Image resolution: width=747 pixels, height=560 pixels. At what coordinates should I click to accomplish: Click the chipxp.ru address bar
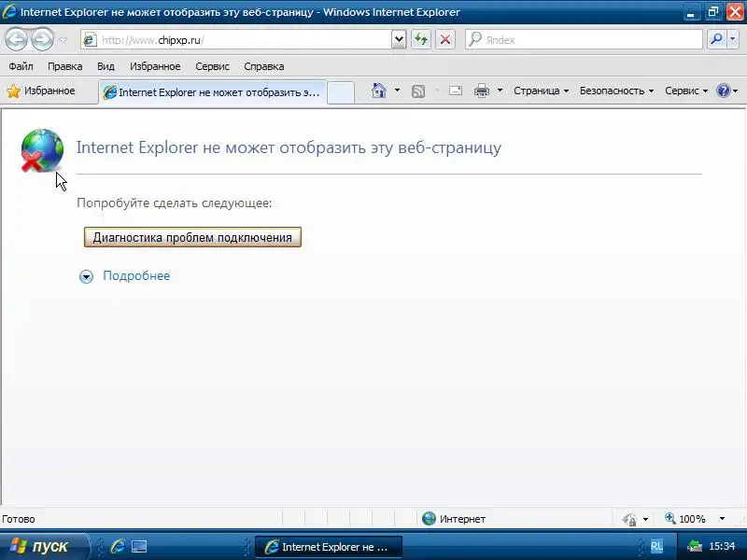click(x=236, y=40)
